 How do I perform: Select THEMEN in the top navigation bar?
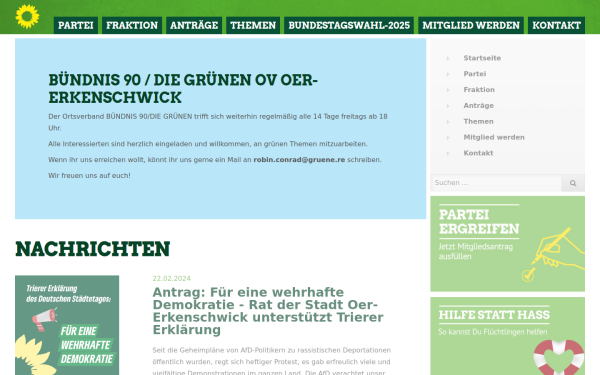coord(253,25)
